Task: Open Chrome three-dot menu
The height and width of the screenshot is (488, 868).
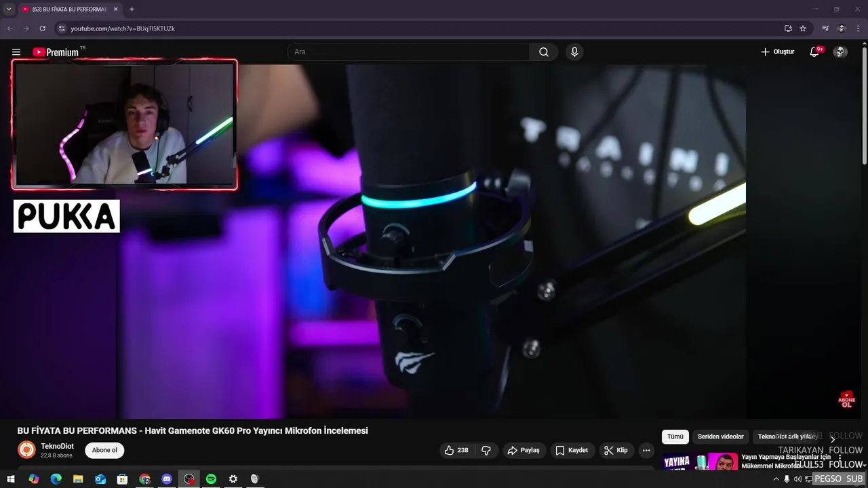Action: [x=858, y=28]
